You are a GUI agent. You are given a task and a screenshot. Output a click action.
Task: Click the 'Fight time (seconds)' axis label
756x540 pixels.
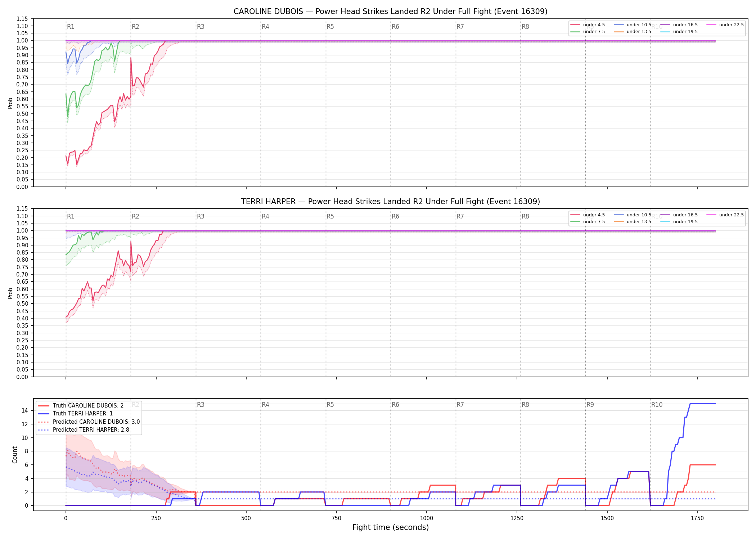click(x=391, y=527)
